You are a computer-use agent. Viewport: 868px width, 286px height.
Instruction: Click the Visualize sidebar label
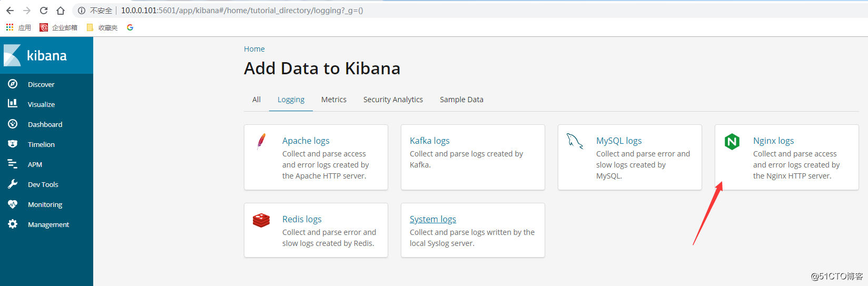tap(41, 104)
